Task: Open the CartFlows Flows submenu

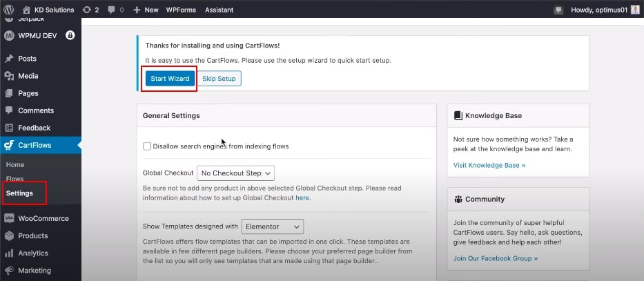Action: (14, 179)
